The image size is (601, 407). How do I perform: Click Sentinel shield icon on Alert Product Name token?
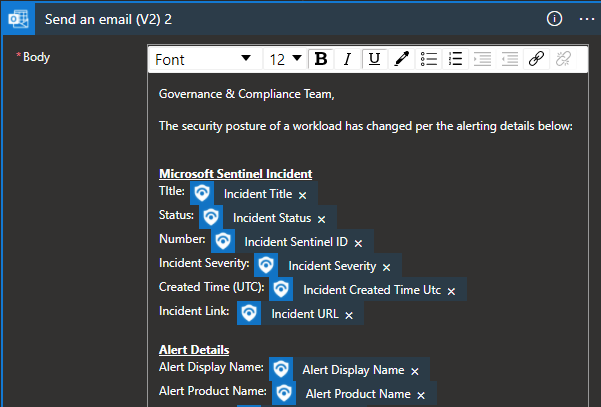point(284,393)
